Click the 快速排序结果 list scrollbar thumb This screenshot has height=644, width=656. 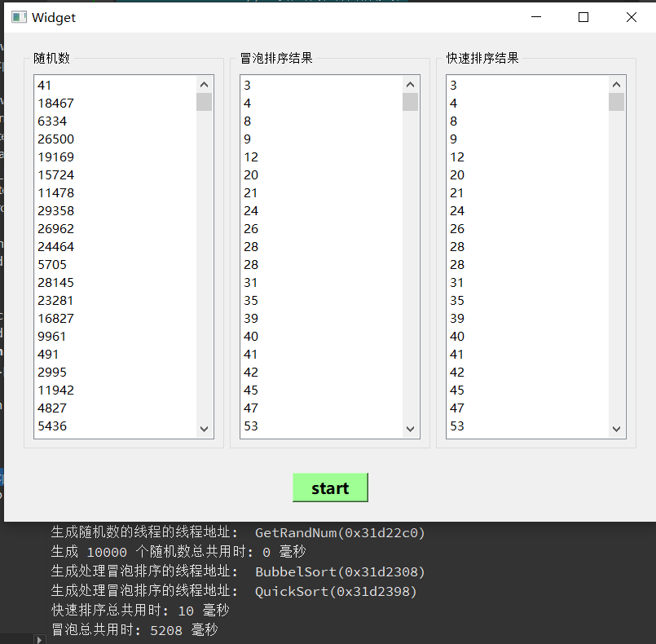pos(616,102)
